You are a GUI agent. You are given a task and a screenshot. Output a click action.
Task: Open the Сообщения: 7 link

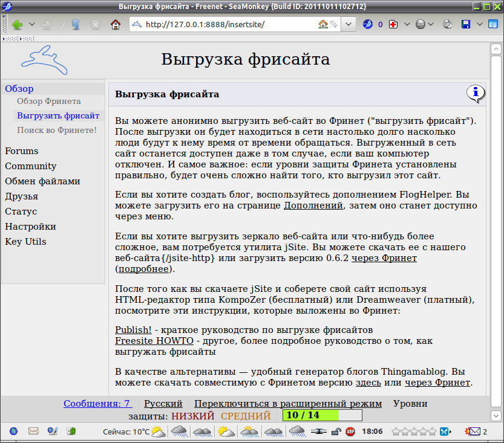click(x=98, y=404)
